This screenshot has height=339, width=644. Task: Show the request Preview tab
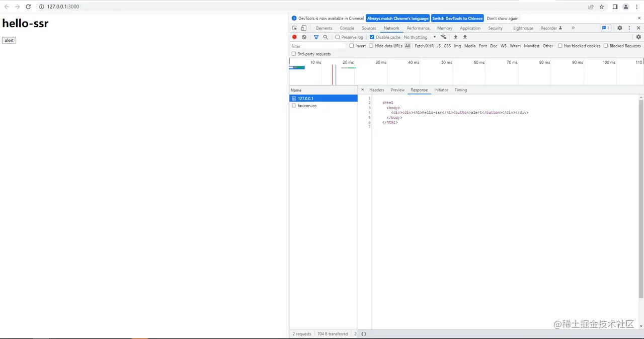(x=397, y=90)
